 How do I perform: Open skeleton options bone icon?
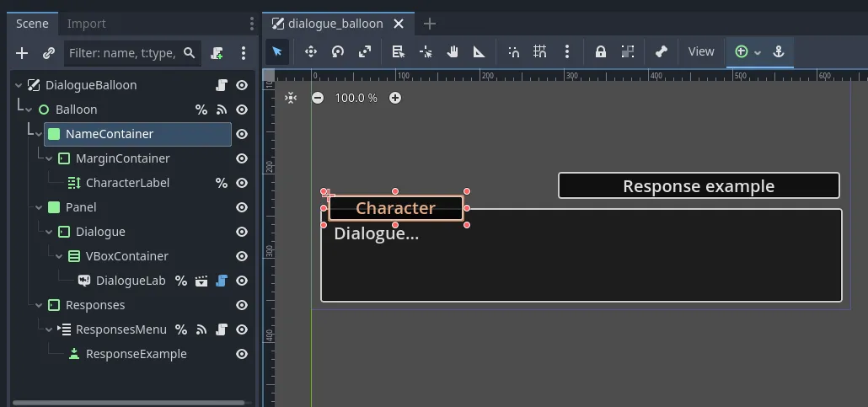pyautogui.click(x=661, y=52)
